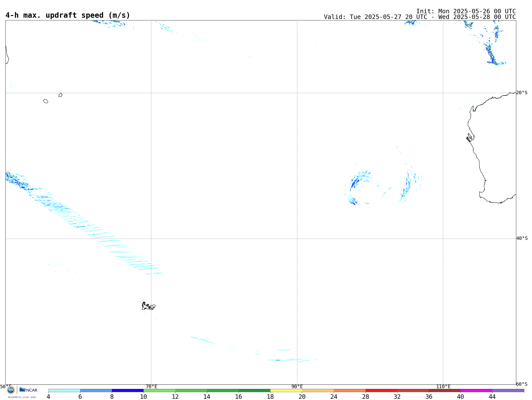This screenshot has width=532, height=400.
Task: Pick the orange 24–28 colorbar swatch
Action: click(x=350, y=391)
